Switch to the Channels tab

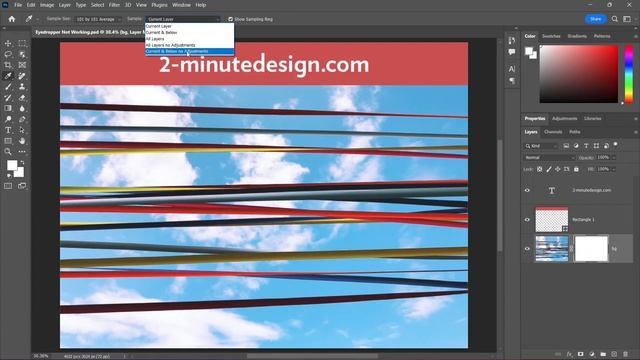(553, 132)
